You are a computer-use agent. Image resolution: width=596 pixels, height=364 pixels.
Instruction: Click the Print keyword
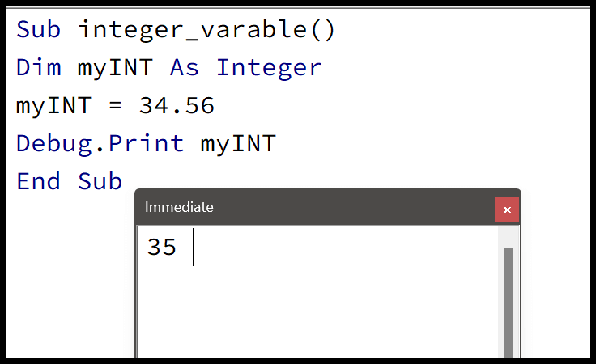click(147, 143)
